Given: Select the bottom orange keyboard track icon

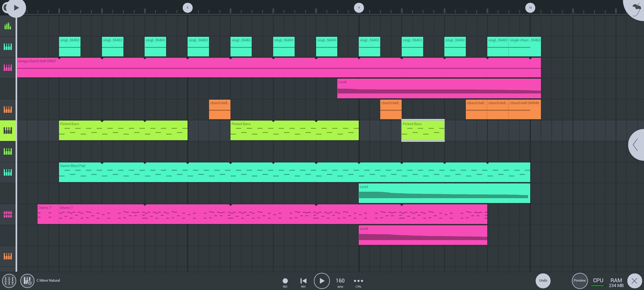Looking at the screenshot, I should [x=8, y=256].
